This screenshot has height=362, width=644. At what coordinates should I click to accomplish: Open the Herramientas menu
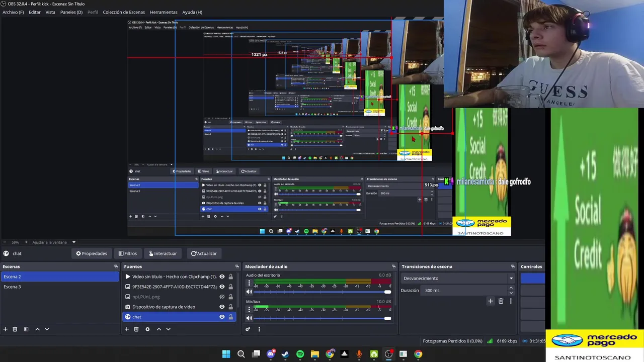click(164, 12)
